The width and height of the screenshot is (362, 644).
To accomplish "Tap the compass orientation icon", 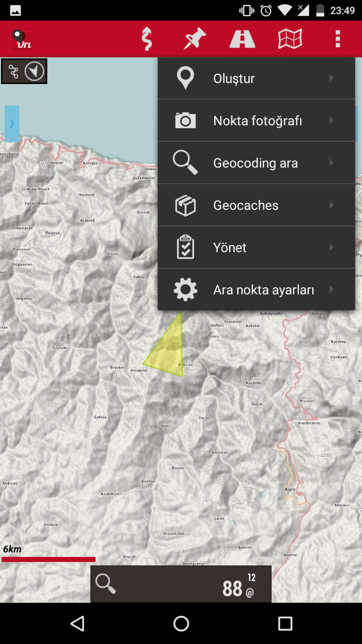I will (x=35, y=71).
